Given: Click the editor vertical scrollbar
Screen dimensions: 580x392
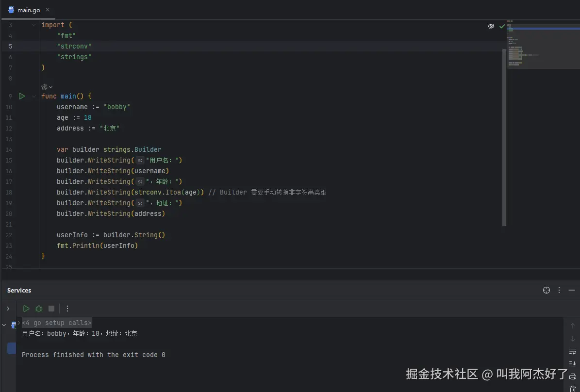Looking at the screenshot, I should tap(504, 137).
